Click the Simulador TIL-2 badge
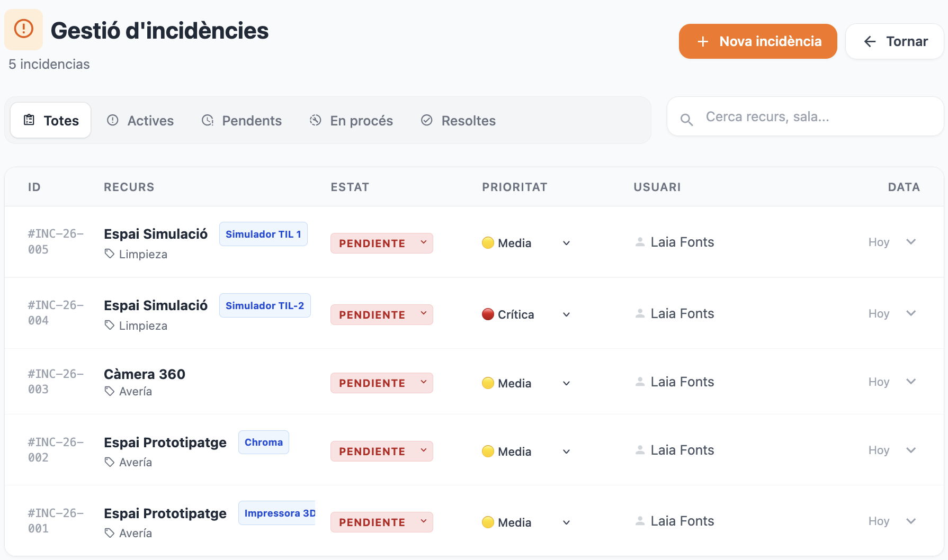Viewport: 948px width, 560px height. (x=265, y=305)
